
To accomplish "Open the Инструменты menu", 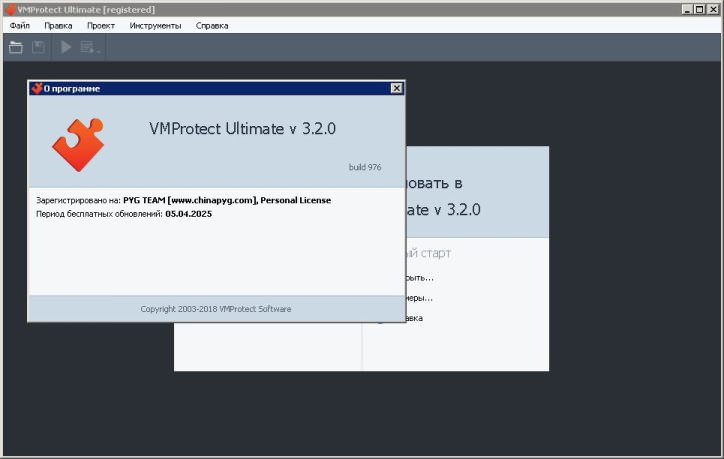I will 155,26.
